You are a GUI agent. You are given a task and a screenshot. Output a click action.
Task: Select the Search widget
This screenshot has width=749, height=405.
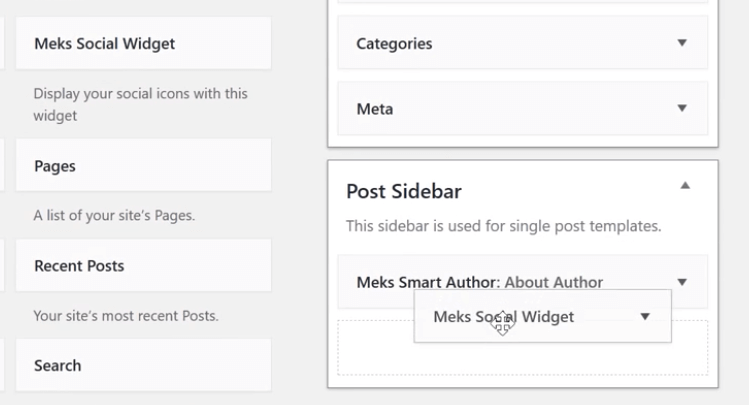coord(144,365)
